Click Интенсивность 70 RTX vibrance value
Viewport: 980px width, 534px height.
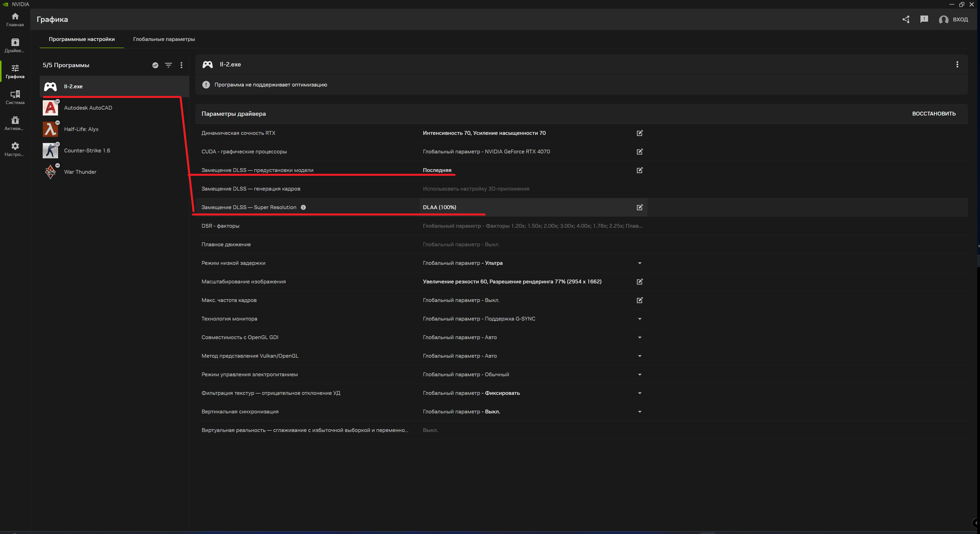(x=484, y=133)
